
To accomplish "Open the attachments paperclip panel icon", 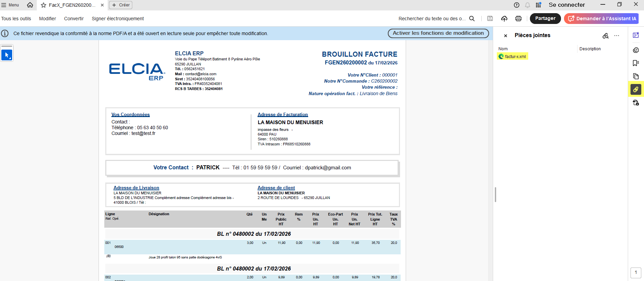I will [636, 89].
